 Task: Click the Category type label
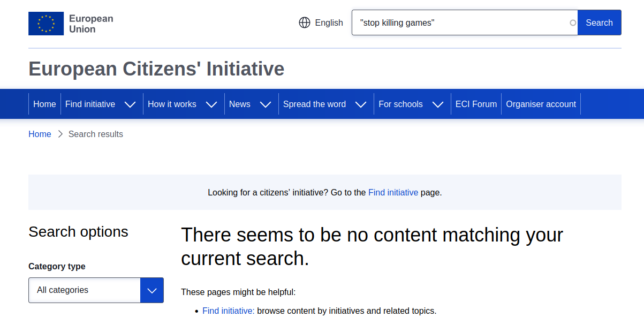57,267
